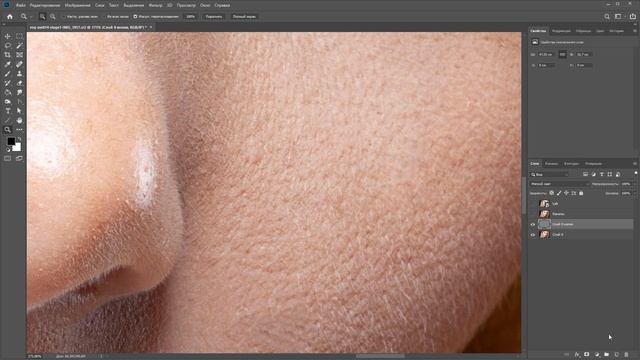This screenshot has height=360, width=640.
Task: Switch to the Channels tab
Action: click(551, 164)
